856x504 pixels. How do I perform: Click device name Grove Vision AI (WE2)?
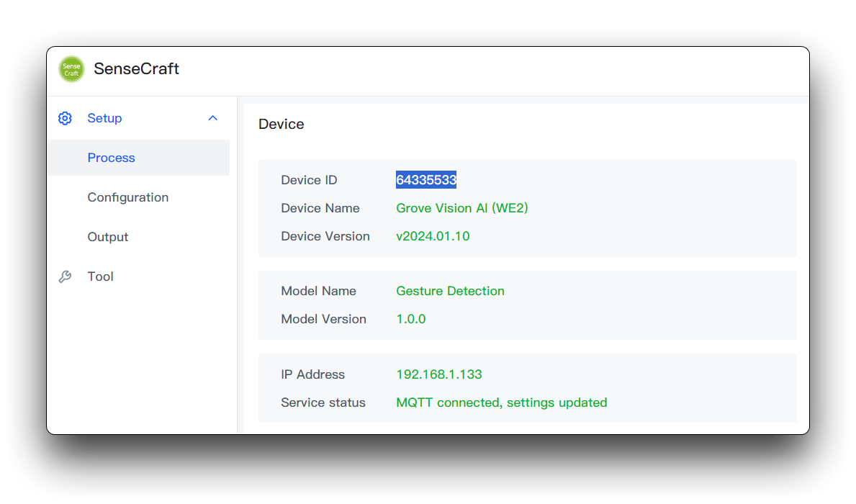462,208
